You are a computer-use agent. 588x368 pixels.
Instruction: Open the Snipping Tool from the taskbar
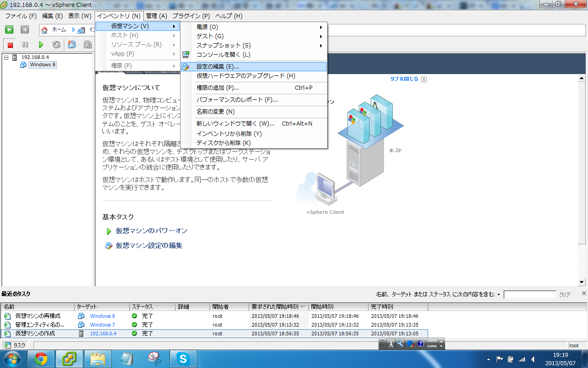[155, 359]
